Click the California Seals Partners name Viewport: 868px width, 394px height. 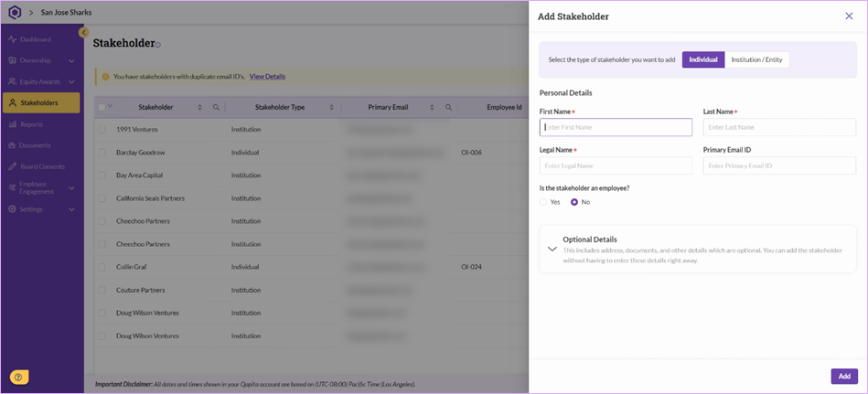[151, 198]
